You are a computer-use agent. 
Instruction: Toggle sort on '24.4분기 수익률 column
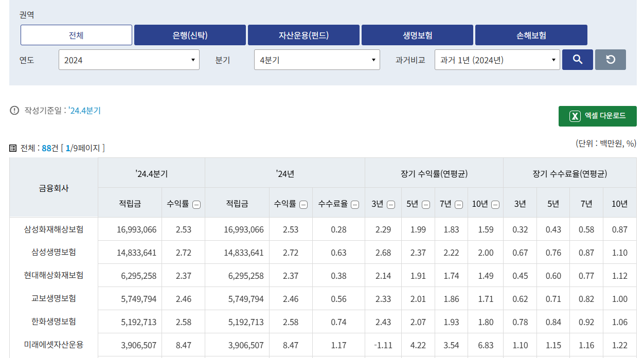(x=196, y=204)
